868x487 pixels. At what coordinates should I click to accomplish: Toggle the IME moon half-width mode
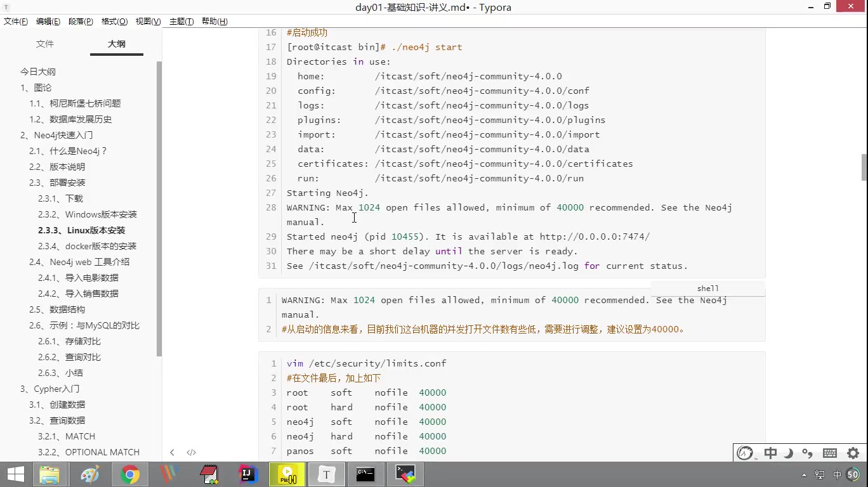[x=788, y=453]
